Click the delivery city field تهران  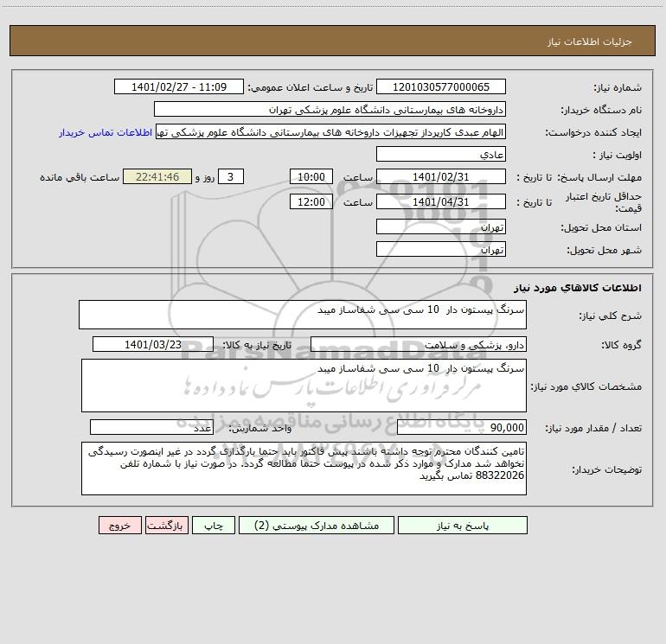(441, 249)
